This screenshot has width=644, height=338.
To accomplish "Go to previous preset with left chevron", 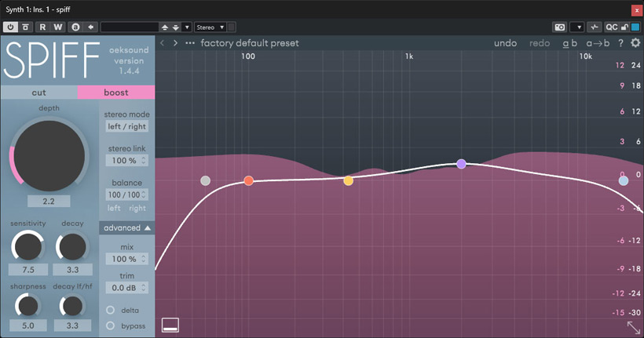I will [x=163, y=43].
